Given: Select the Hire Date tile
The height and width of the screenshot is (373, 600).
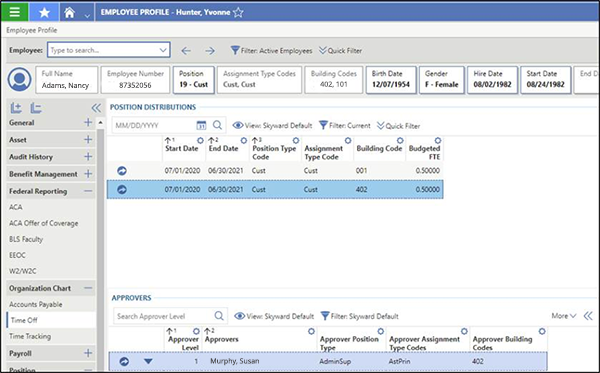Looking at the screenshot, I should click(x=492, y=80).
